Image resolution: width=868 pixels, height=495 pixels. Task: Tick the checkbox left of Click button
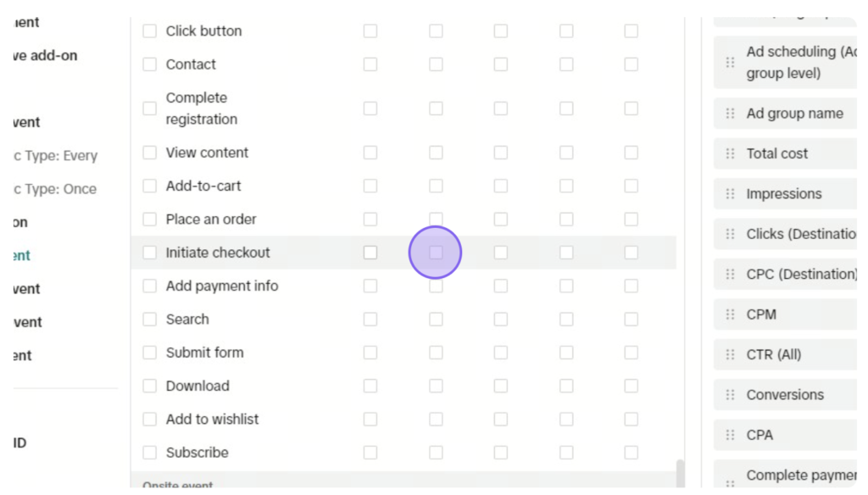click(149, 31)
